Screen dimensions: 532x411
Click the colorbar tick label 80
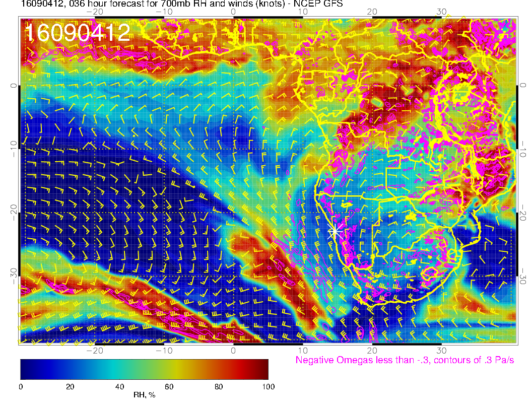[219, 386]
